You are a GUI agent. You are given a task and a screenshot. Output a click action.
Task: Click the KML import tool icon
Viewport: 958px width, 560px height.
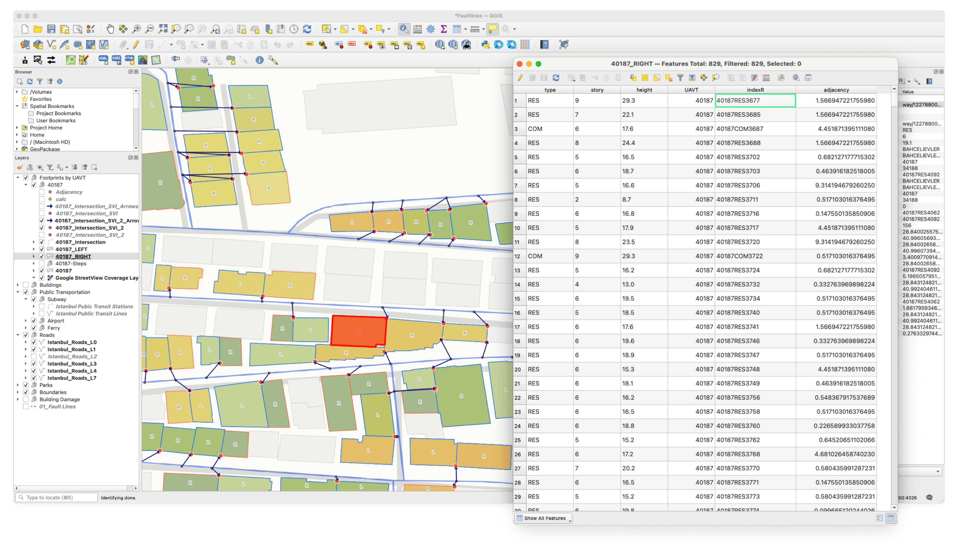103,60
